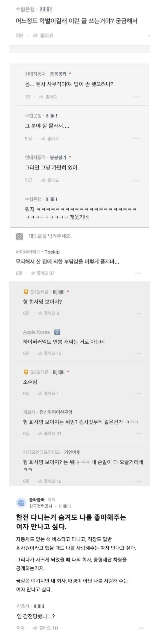This screenshot has height=644, width=159.
Task: Click thumbs-up on 현차 사무직이야 reply
Action: (x=41, y=97)
